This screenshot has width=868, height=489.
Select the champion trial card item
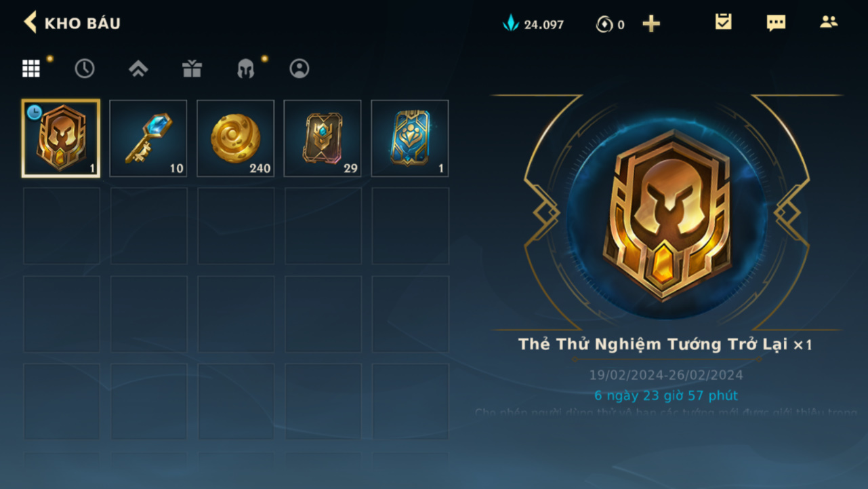click(x=61, y=138)
